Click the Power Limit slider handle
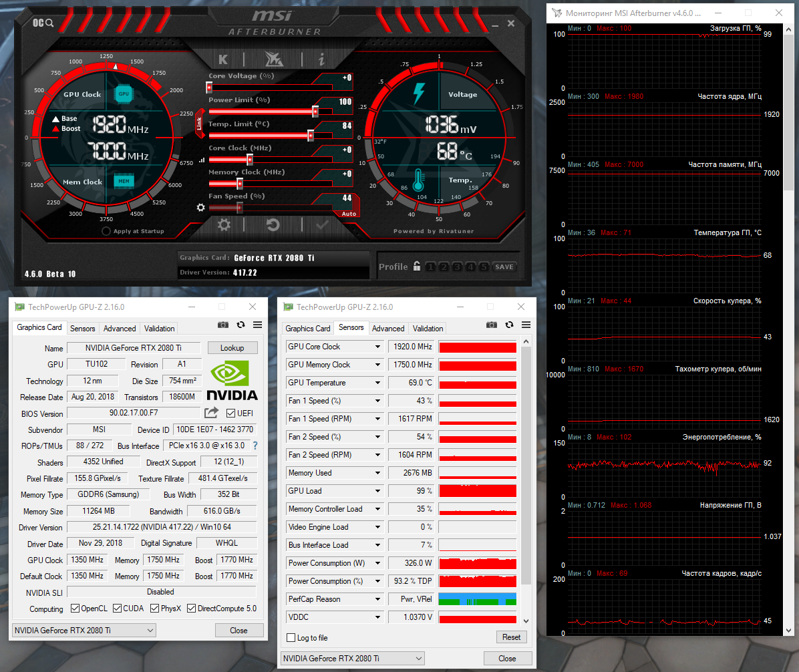This screenshot has width=799, height=672. [x=315, y=111]
